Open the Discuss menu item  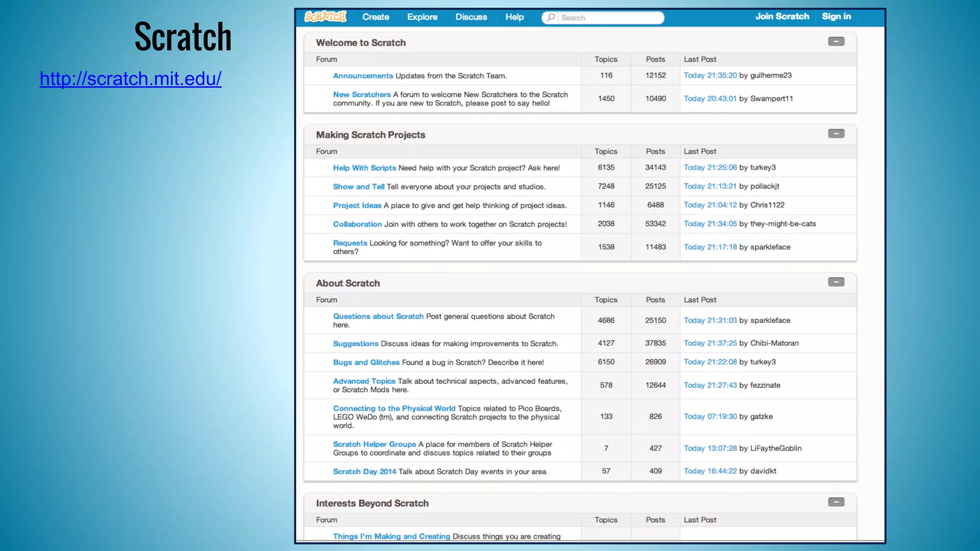click(471, 17)
